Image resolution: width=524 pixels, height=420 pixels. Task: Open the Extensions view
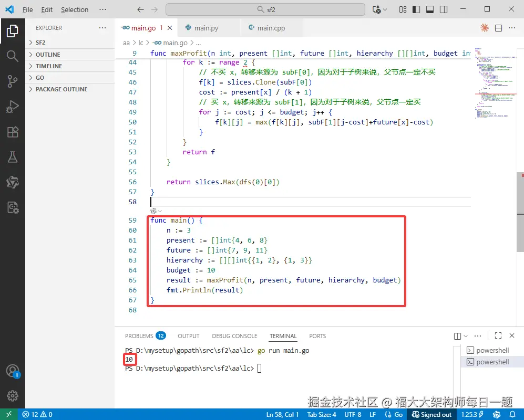13,132
